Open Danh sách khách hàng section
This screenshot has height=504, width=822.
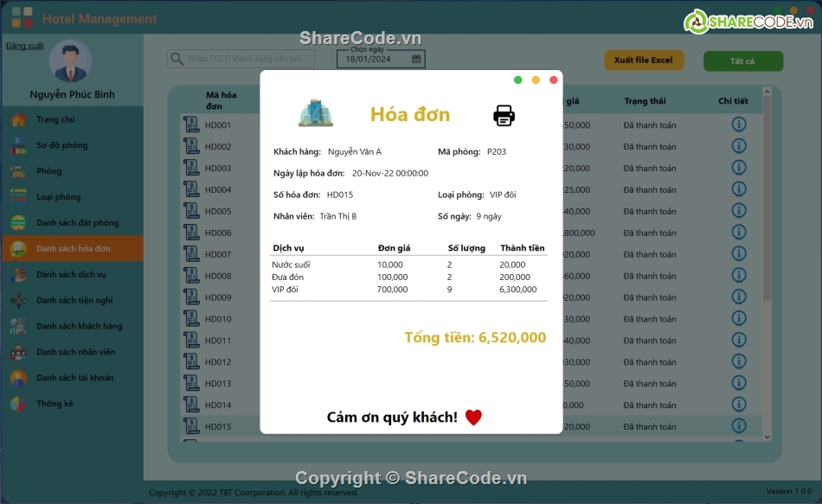tap(80, 326)
